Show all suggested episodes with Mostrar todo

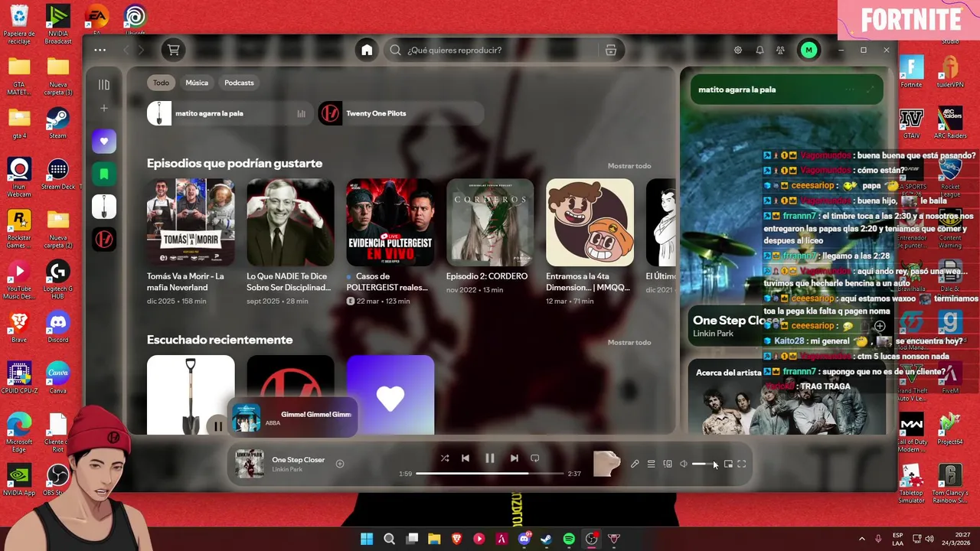coord(629,166)
